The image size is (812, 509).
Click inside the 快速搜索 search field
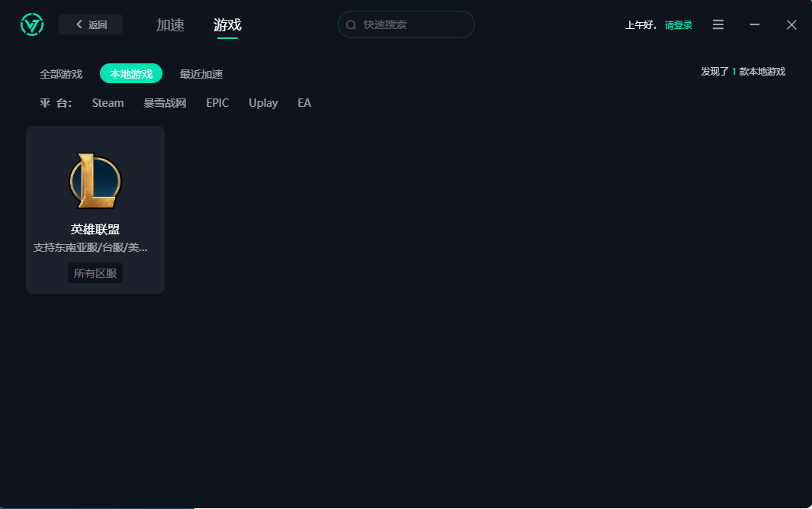(x=406, y=24)
